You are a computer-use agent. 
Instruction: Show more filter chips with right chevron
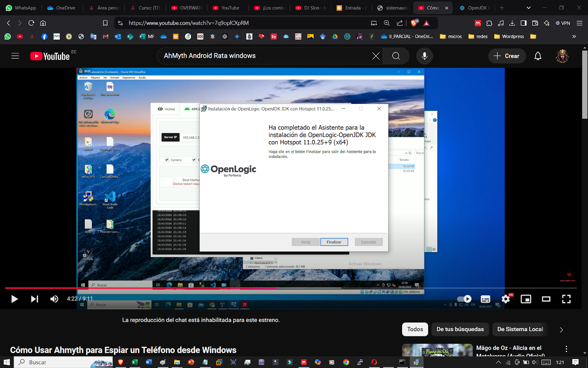pyautogui.click(x=561, y=330)
